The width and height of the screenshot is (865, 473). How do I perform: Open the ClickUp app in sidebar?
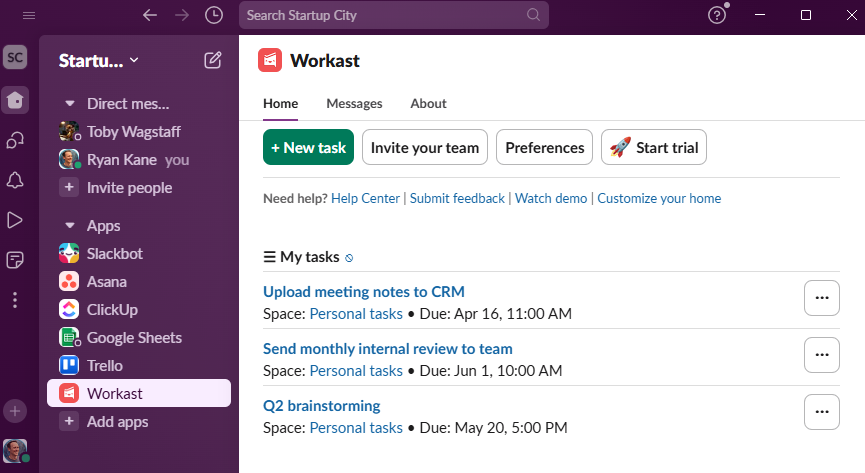click(x=112, y=310)
